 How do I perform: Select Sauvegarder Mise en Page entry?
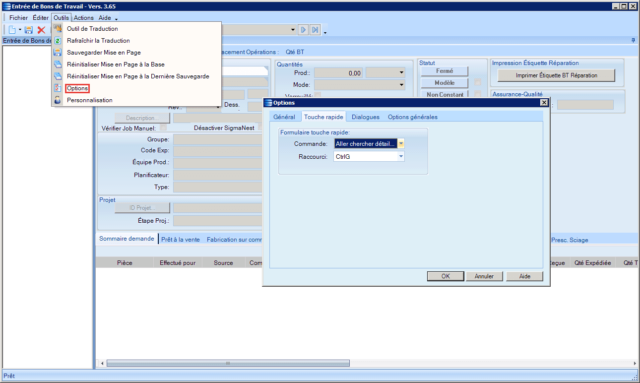104,52
